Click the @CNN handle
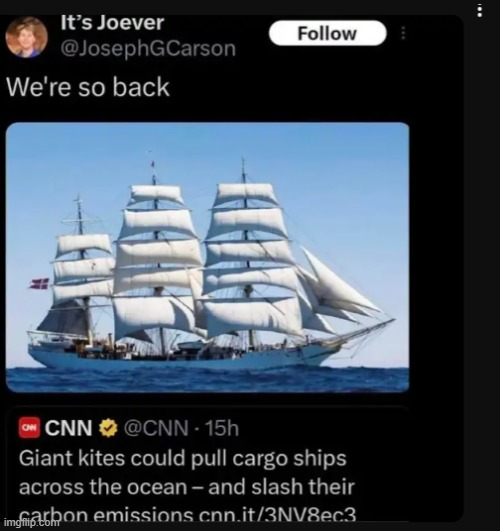 (156, 428)
